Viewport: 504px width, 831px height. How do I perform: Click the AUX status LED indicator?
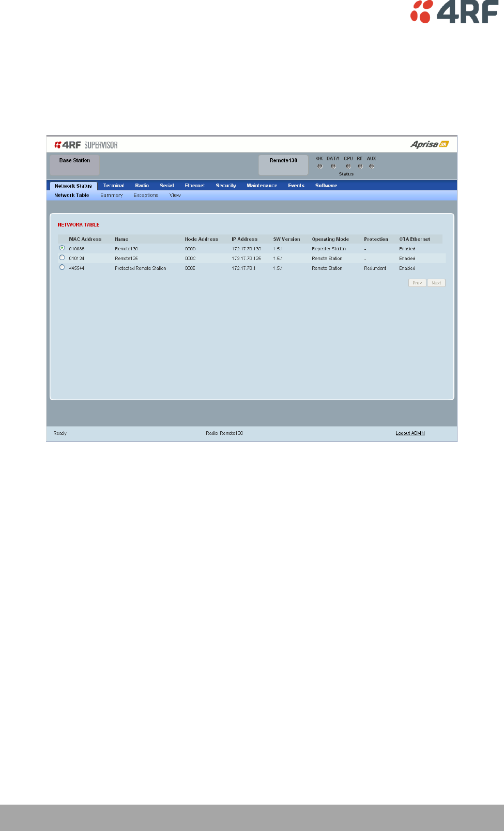click(371, 167)
